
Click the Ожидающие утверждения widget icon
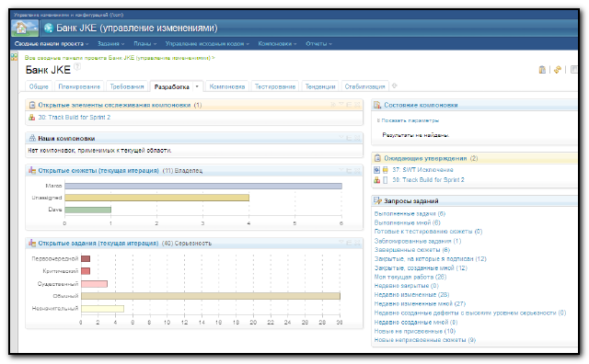pos(377,158)
